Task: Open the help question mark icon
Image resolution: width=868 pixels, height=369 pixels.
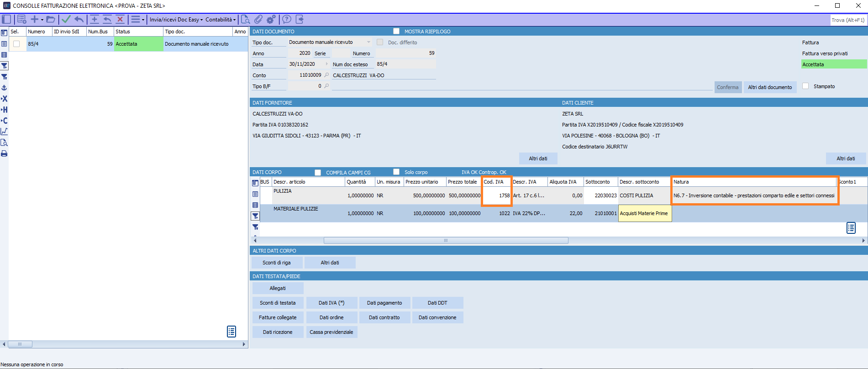Action: [286, 19]
